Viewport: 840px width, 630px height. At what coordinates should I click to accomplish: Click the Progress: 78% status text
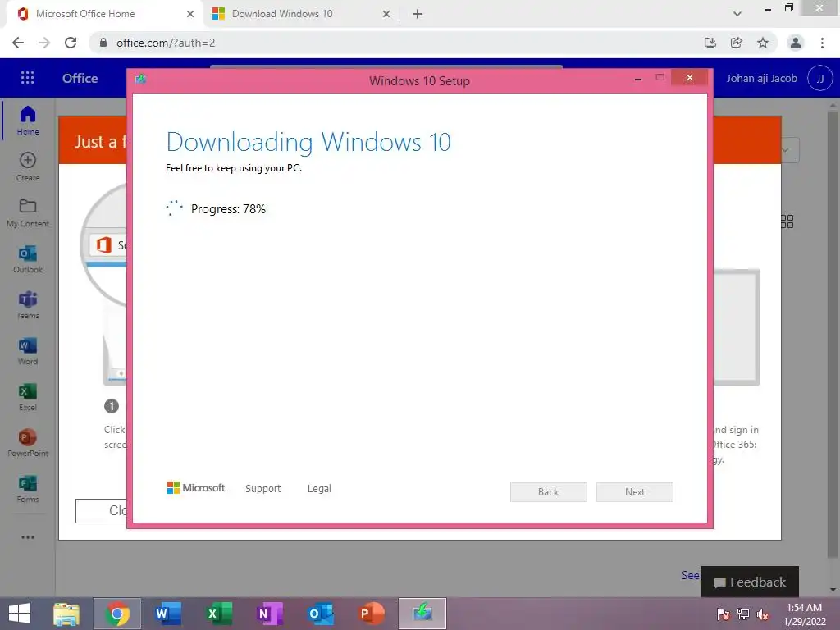[x=228, y=209]
